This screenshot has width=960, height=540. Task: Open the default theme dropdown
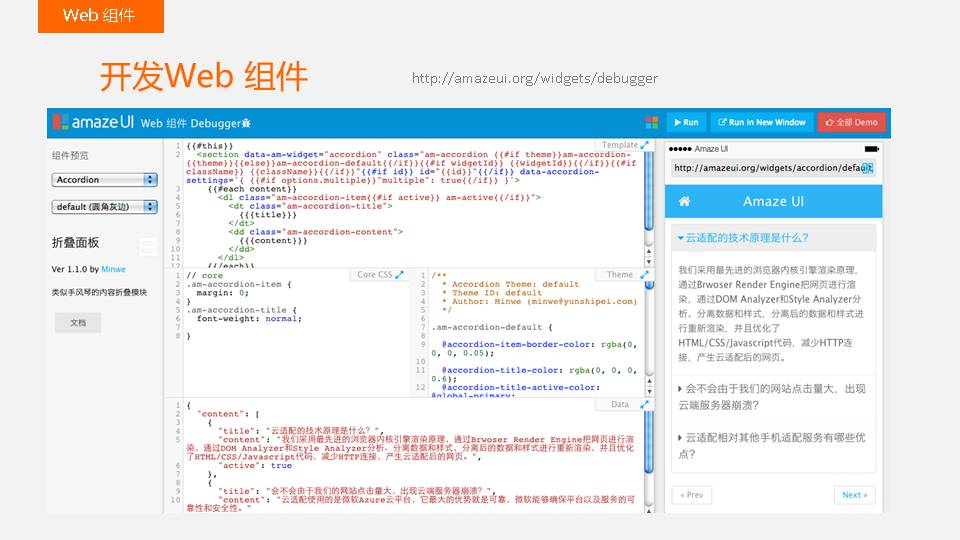(x=105, y=207)
